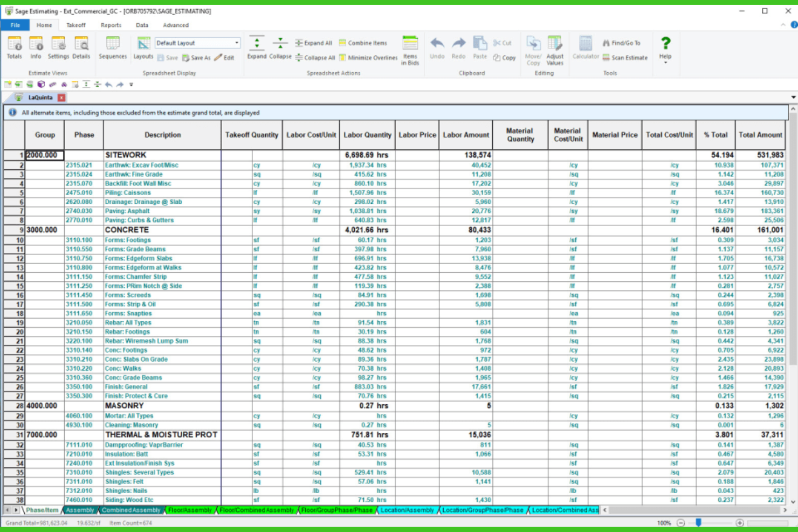This screenshot has height=532, width=798.
Task: Copy the selection via ribbon Copy
Action: click(x=505, y=58)
